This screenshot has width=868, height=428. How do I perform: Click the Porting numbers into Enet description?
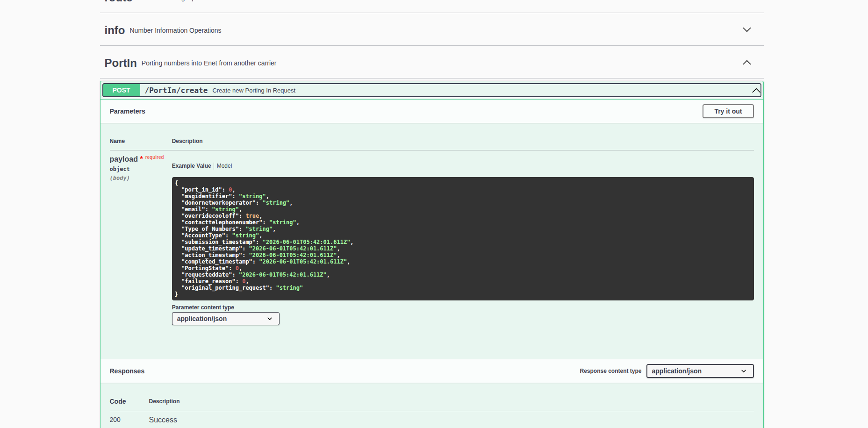[x=209, y=63]
